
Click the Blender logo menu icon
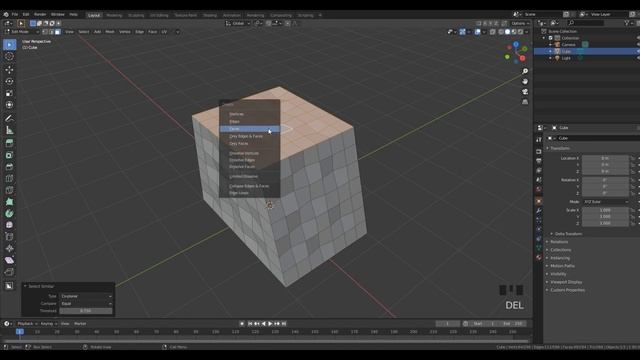(6, 14)
